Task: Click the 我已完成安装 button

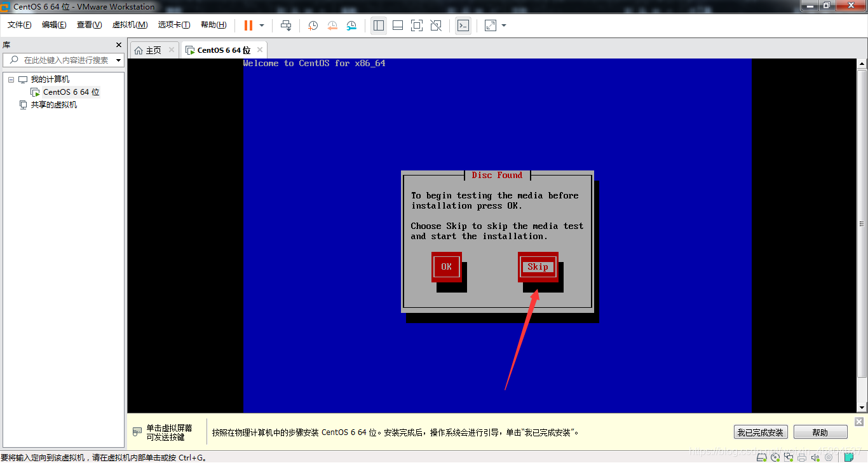Action: (761, 432)
